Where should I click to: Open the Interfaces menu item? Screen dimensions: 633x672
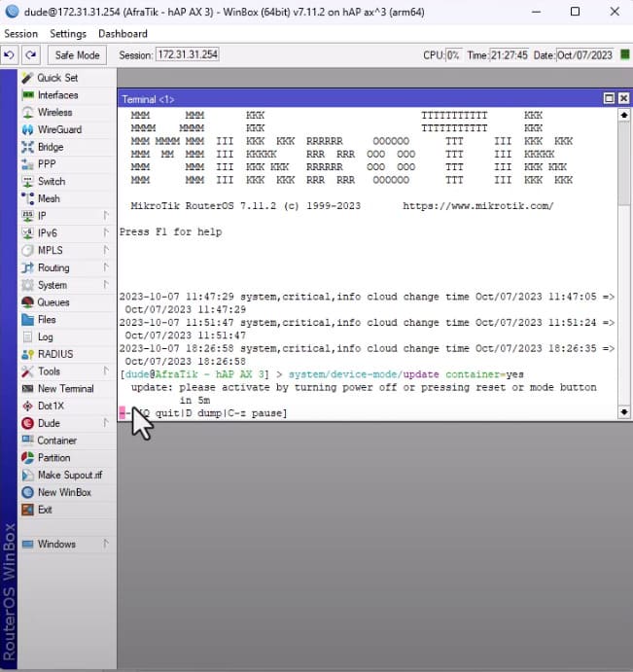pos(57,95)
